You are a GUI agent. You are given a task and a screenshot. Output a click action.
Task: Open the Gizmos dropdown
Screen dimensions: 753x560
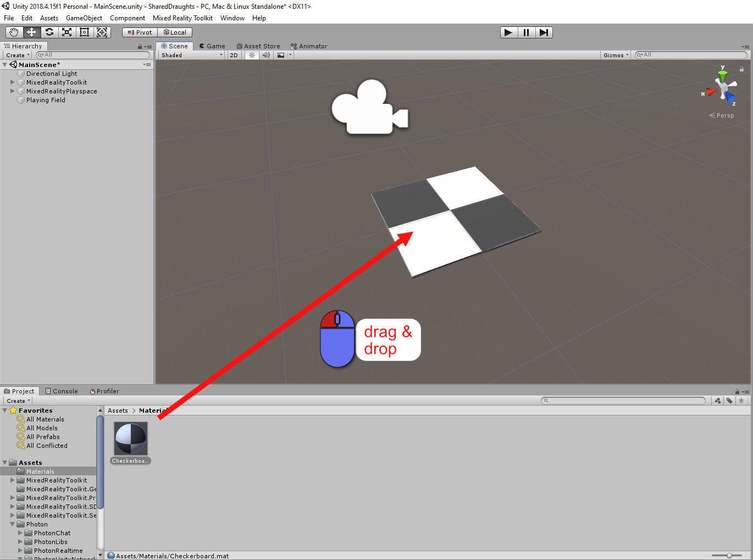(x=616, y=55)
